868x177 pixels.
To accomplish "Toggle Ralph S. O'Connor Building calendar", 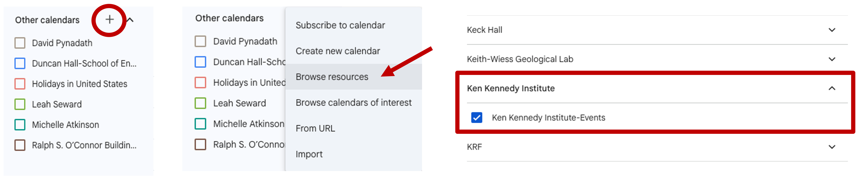I will click(x=20, y=145).
